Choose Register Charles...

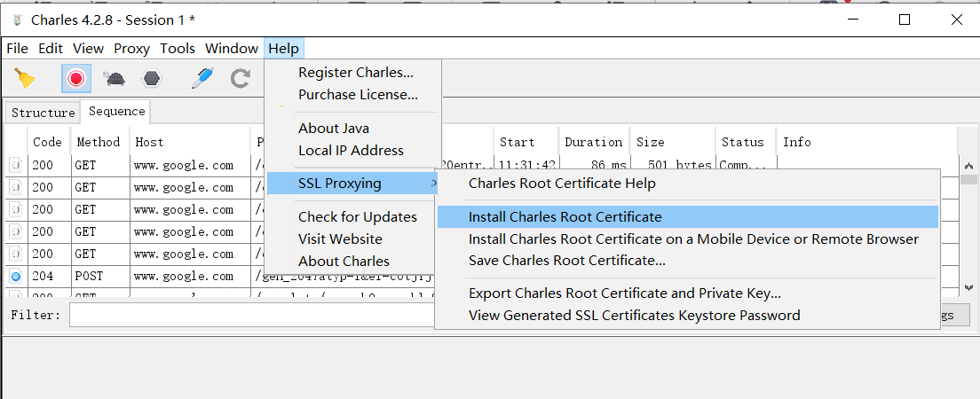[x=354, y=73]
